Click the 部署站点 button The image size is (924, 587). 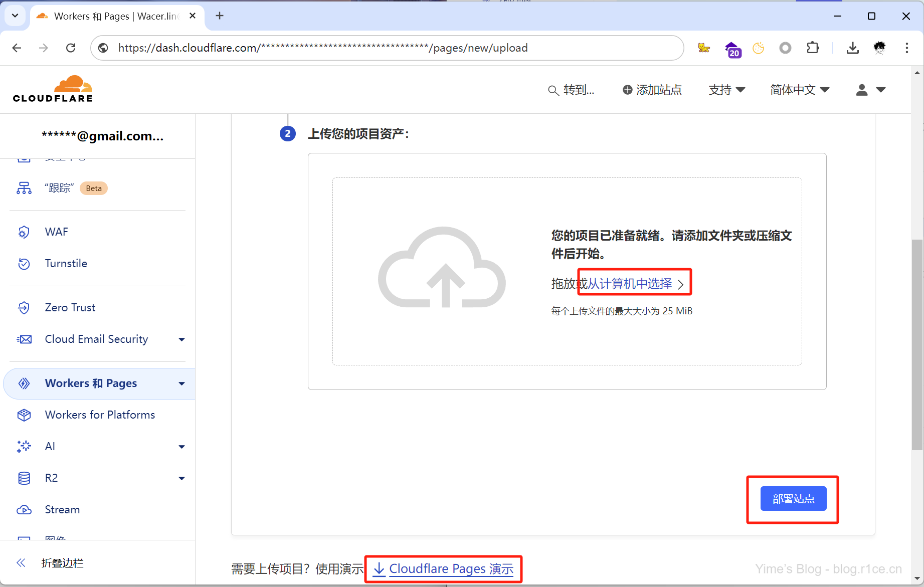coord(793,499)
